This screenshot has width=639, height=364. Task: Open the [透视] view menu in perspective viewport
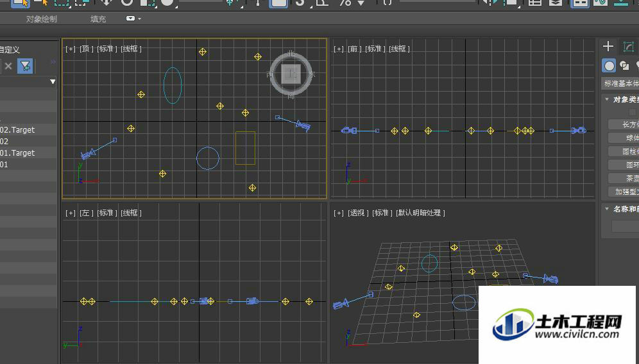358,213
